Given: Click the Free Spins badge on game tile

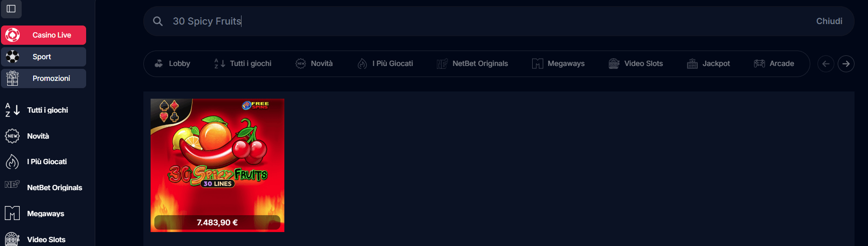Looking at the screenshot, I should coord(255,104).
